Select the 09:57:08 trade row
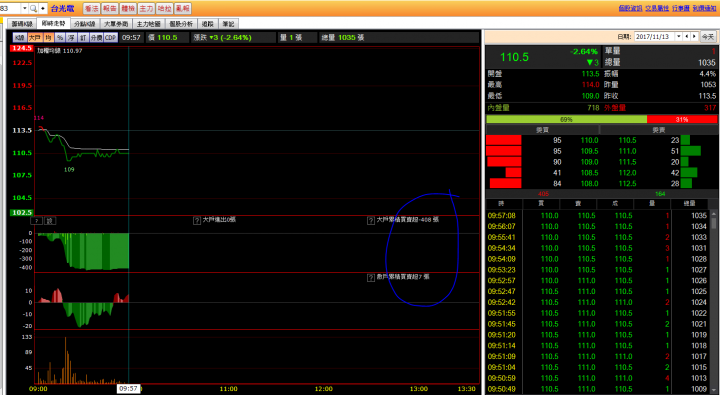The height and width of the screenshot is (395, 720). [x=598, y=215]
